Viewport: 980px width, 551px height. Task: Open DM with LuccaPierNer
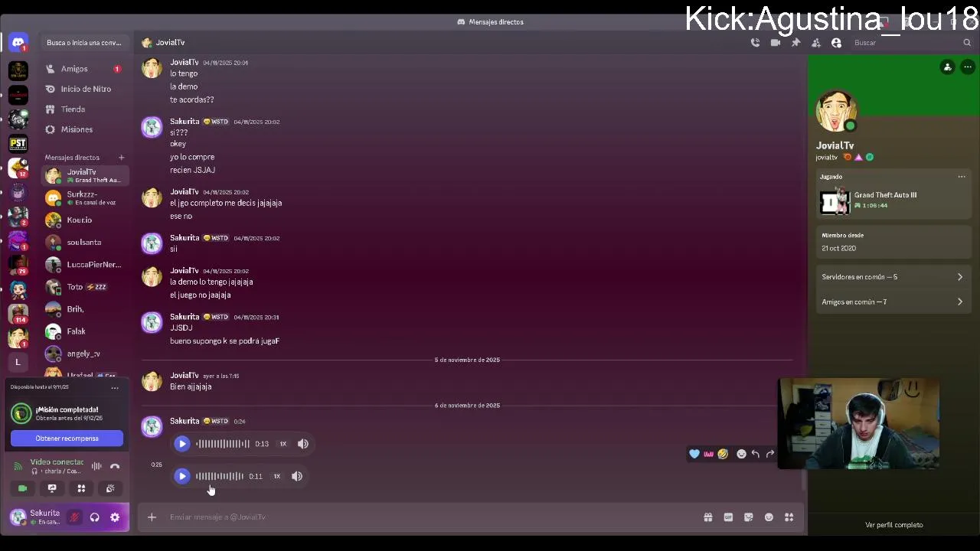pos(84,265)
